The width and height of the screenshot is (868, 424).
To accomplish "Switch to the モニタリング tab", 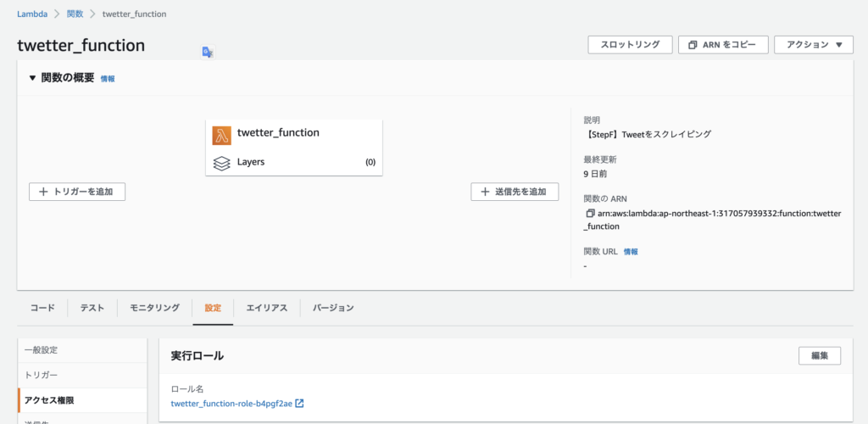I will coord(154,308).
